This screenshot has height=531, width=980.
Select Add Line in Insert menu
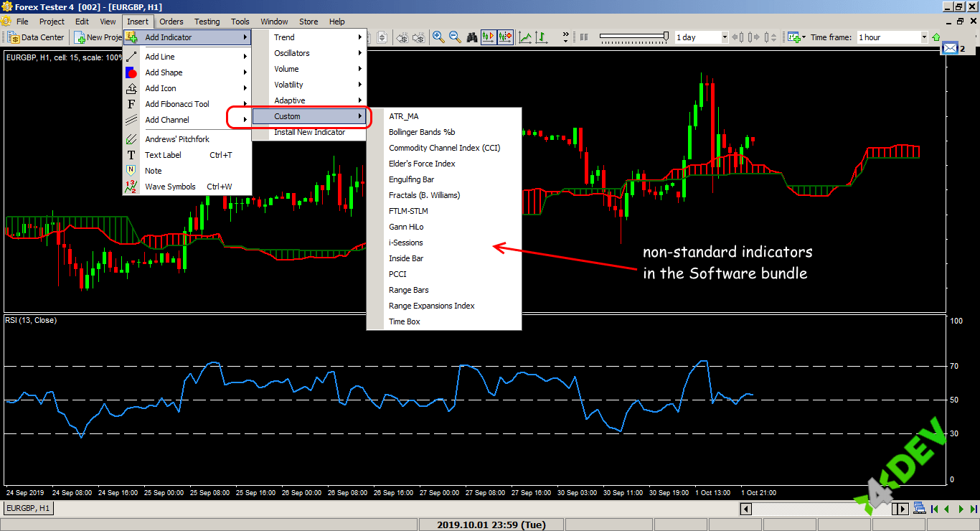[x=187, y=57]
